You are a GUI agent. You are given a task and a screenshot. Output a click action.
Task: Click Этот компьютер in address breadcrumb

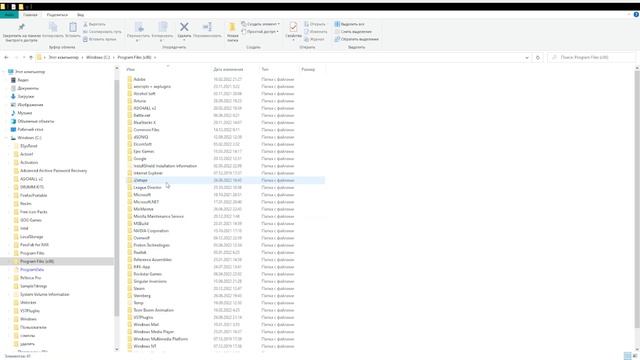tap(64, 58)
